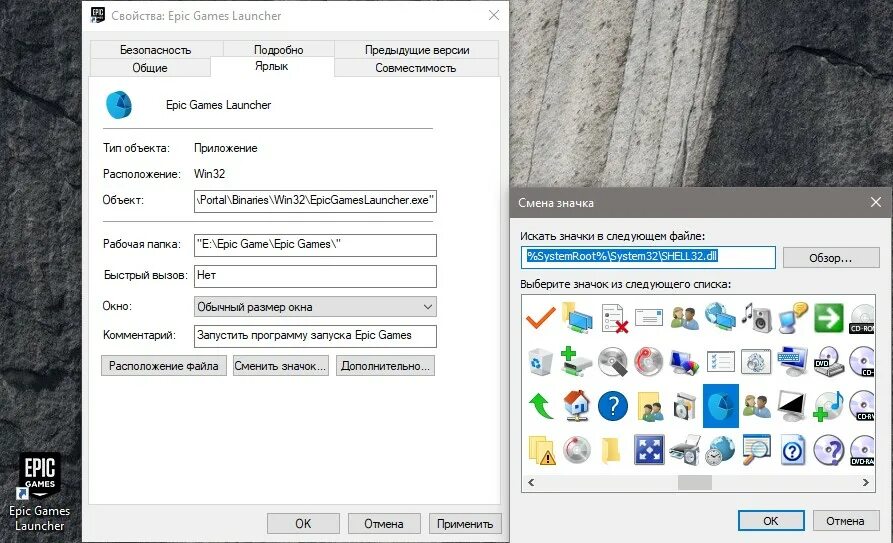Pick the window with magnifying glass icon
Screen dimensions: 893x543
point(756,450)
